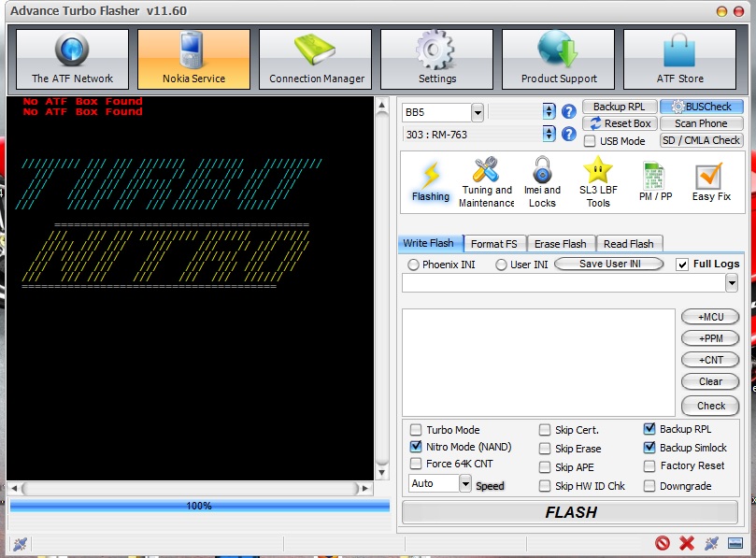
Task: Select the Tuning and Maintenance tool
Action: [486, 182]
